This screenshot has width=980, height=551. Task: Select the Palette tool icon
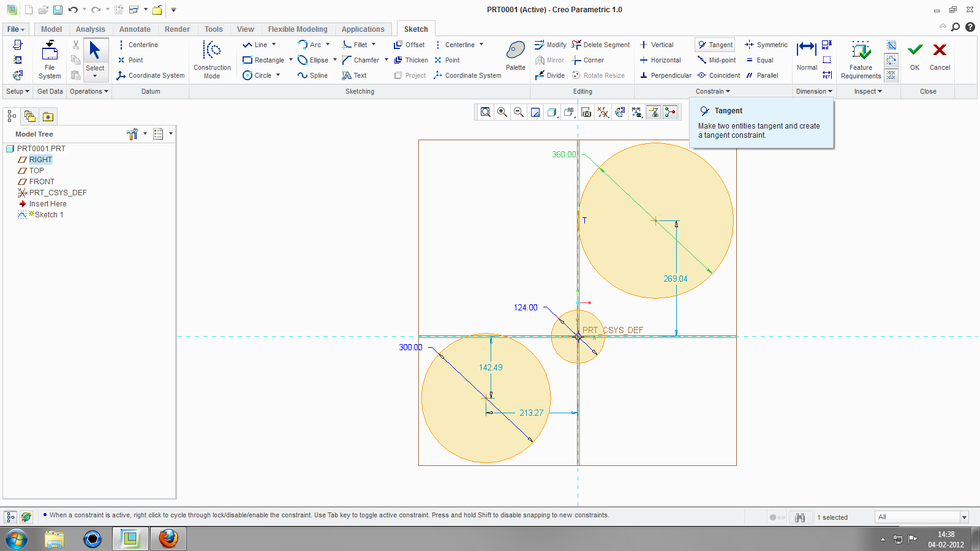click(x=516, y=56)
